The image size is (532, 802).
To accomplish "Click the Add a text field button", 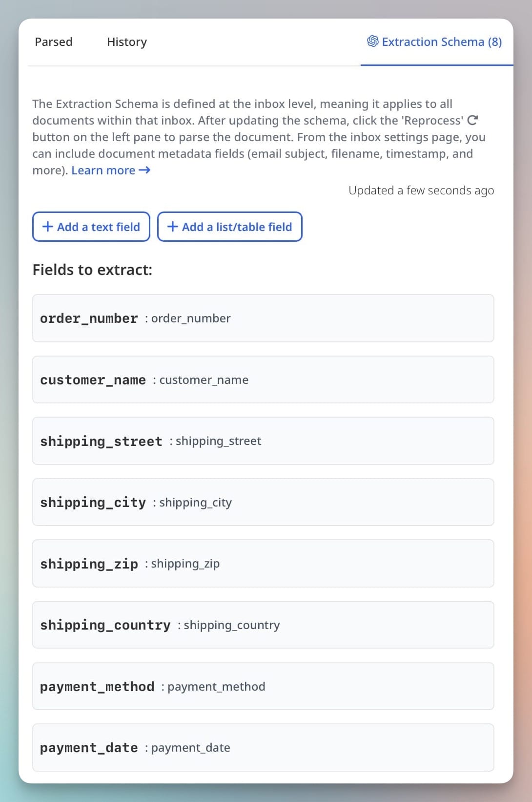I will point(91,227).
